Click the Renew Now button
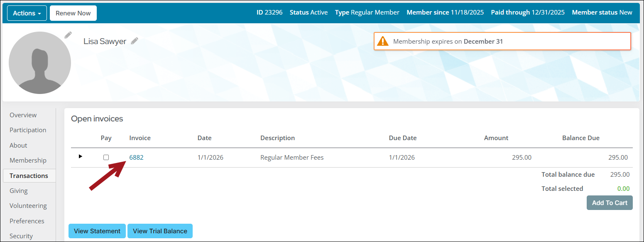This screenshot has width=644, height=242. click(x=73, y=13)
